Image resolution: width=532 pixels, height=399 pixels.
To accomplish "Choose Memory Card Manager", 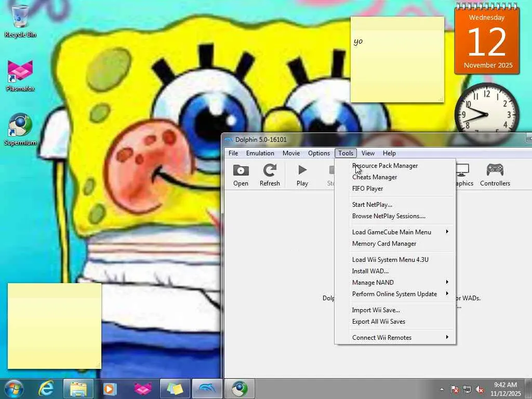I will tap(395, 244).
